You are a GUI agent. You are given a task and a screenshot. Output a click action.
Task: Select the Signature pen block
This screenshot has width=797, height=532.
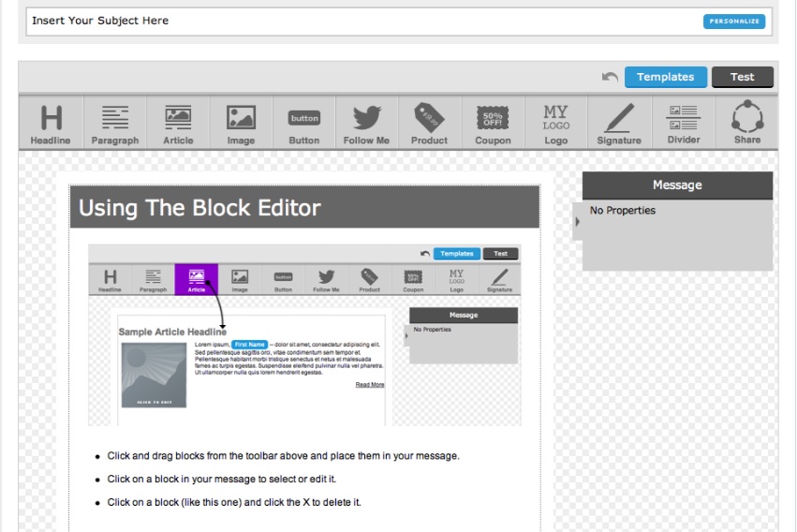[619, 124]
